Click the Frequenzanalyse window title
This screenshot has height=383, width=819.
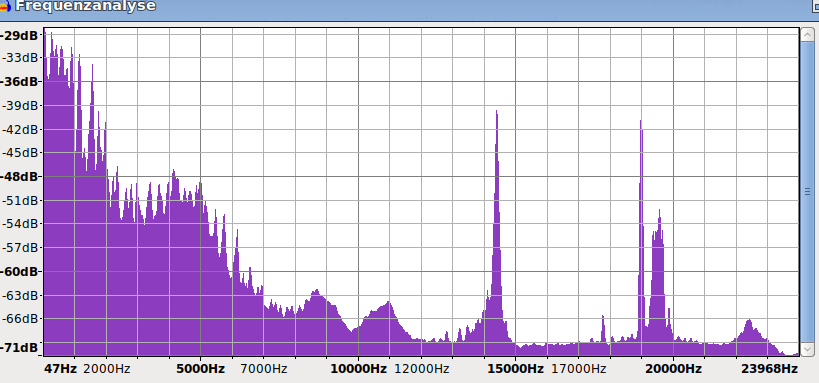pos(85,6)
